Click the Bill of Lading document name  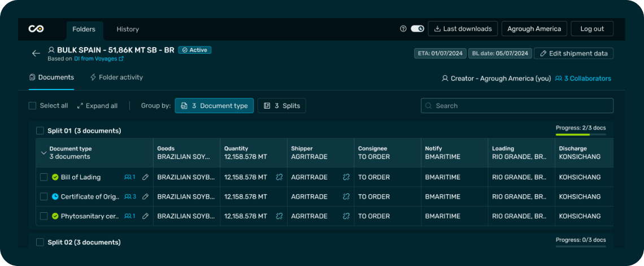click(80, 177)
